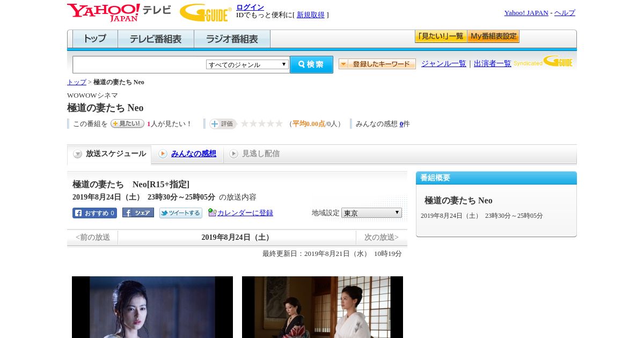Click the Yahoo! Japan TV logo
644x338 pixels.
tap(119, 12)
